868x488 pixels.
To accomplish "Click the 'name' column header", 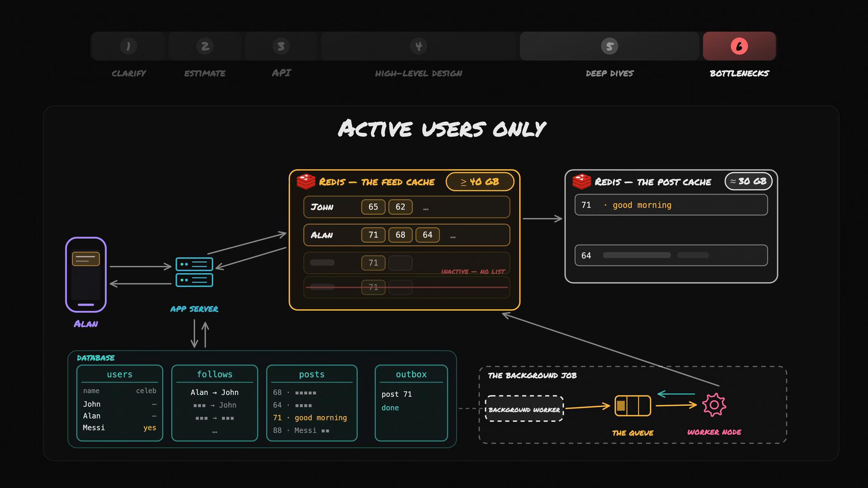I will 91,391.
